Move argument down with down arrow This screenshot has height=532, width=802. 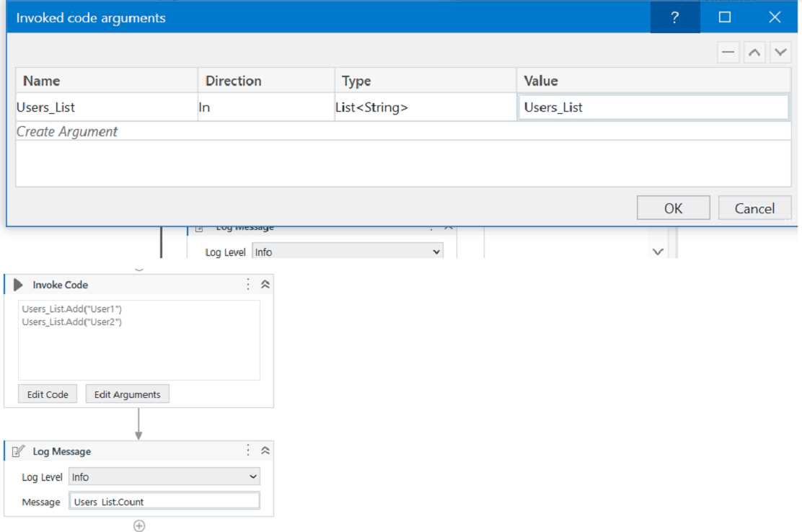click(780, 53)
